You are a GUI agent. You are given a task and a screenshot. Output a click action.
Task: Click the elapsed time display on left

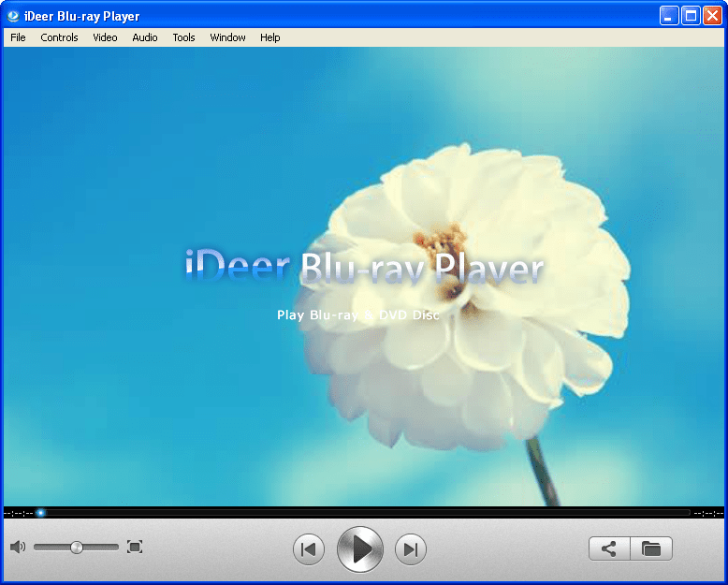coord(18,514)
